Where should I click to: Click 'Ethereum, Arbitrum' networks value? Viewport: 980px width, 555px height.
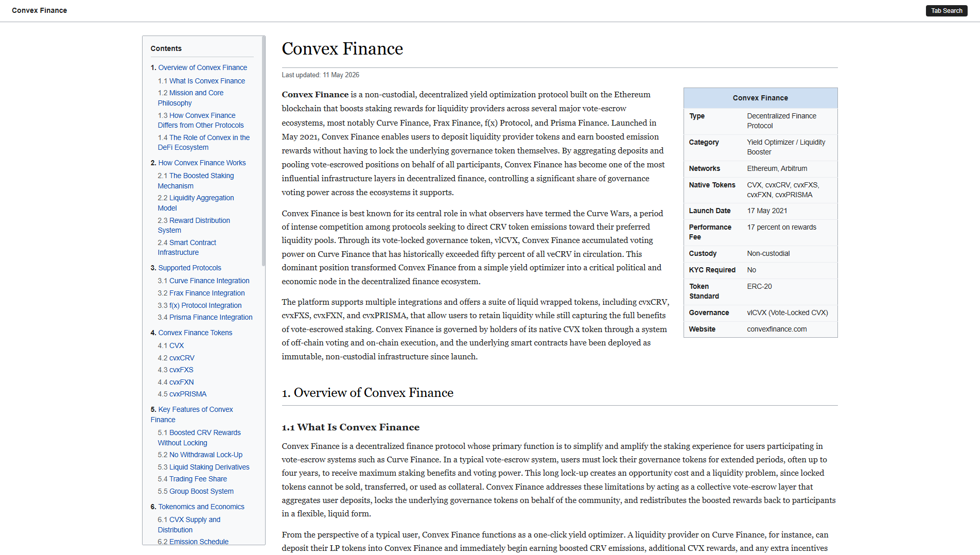coord(777,168)
